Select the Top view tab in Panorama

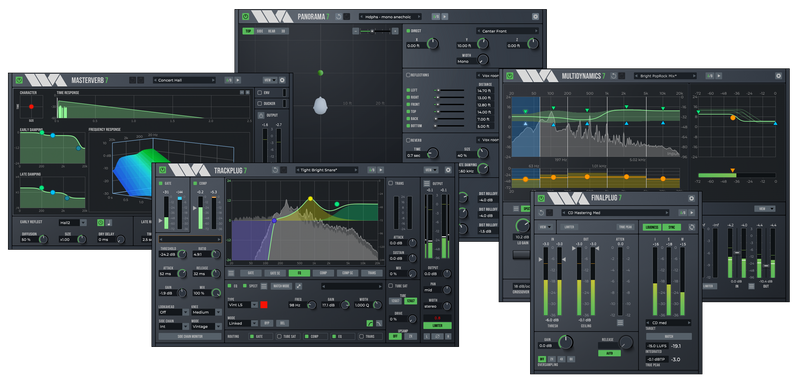point(248,31)
